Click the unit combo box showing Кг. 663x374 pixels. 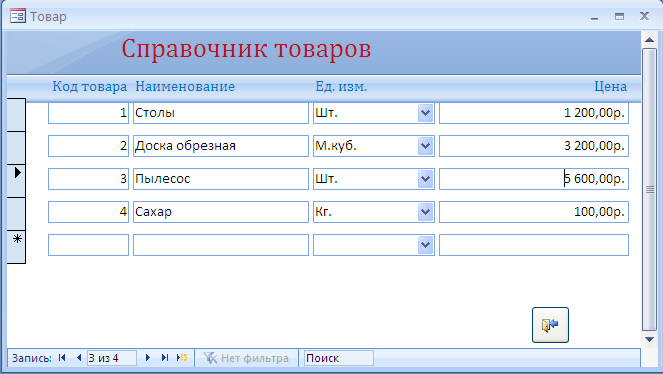pos(374,212)
